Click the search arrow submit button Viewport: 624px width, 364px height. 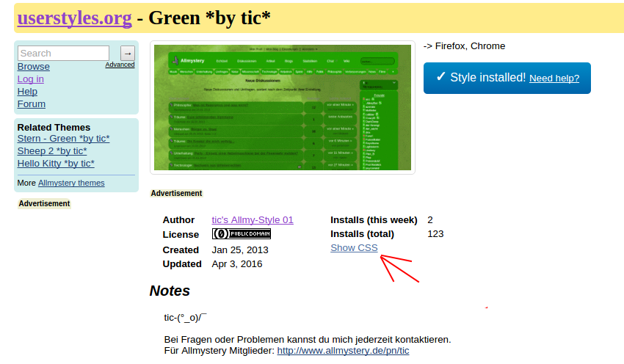128,53
